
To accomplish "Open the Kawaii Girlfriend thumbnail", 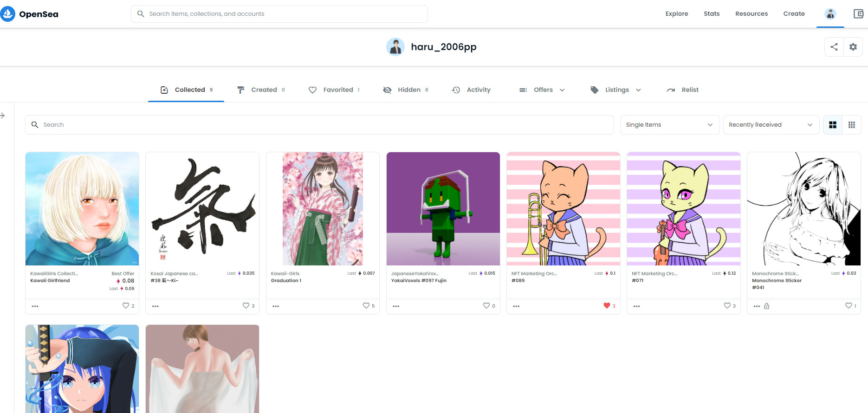I will tap(82, 209).
